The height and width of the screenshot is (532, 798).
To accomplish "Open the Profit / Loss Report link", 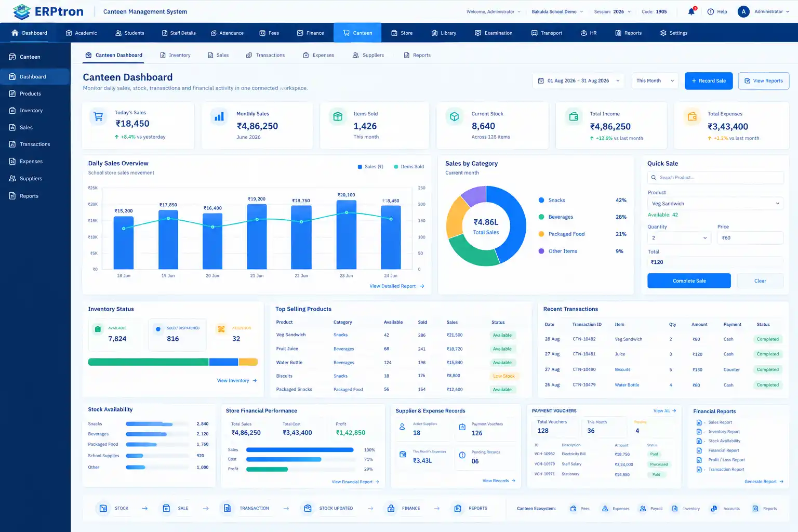I will [726, 460].
